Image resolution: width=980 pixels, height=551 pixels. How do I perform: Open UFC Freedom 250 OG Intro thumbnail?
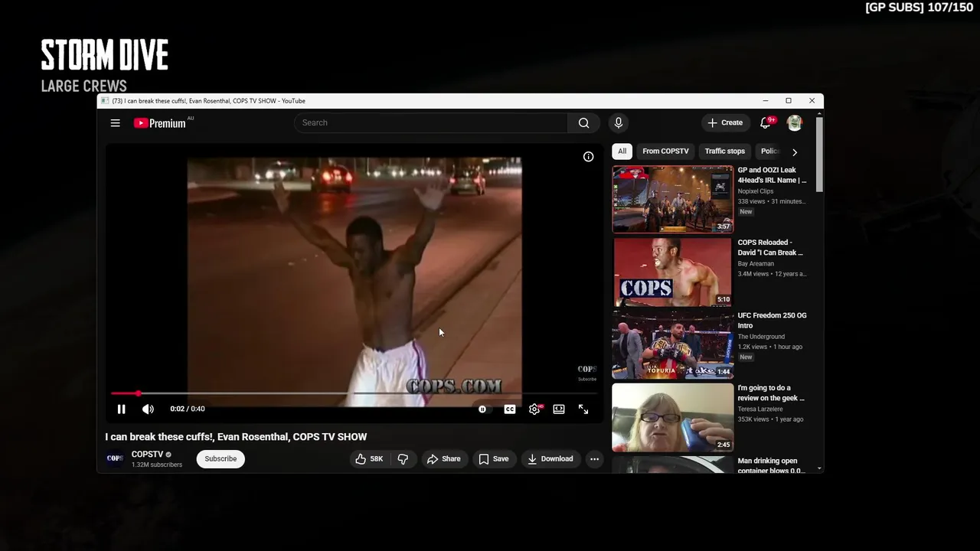673,344
